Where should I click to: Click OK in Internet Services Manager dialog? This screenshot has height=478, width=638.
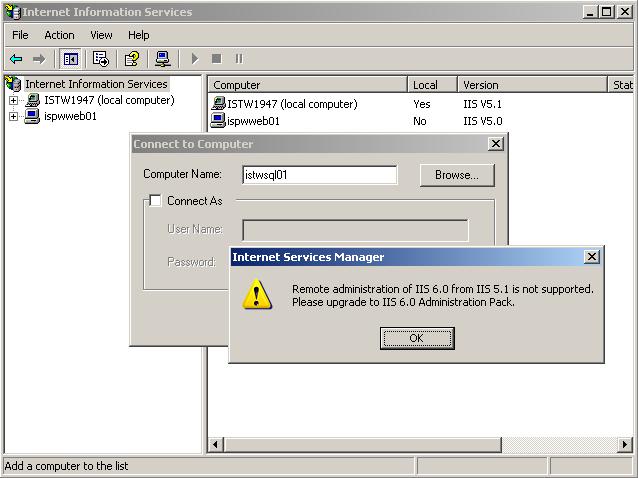click(417, 338)
